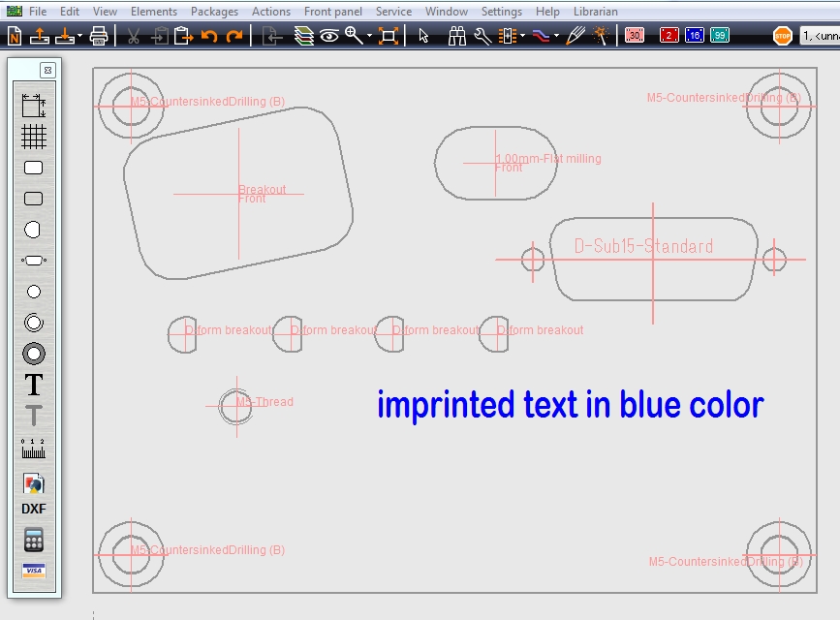Screen dimensions: 840x620
Task: Toggle the blue 16 layer button
Action: 694,36
